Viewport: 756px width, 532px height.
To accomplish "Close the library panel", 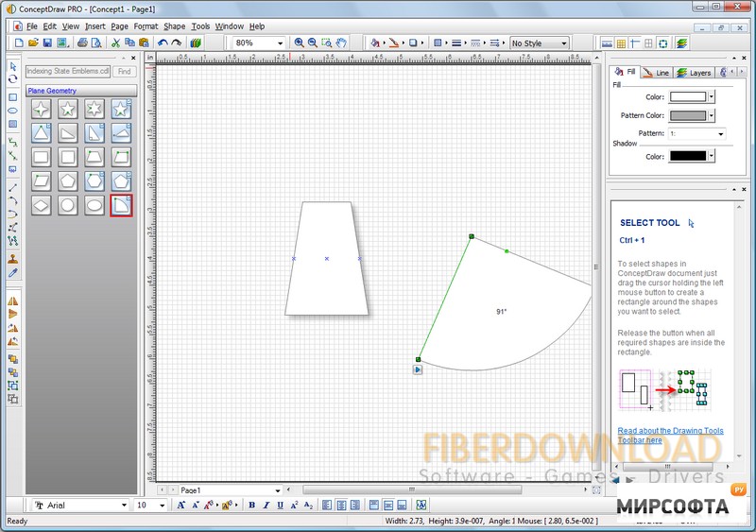I will [133, 58].
